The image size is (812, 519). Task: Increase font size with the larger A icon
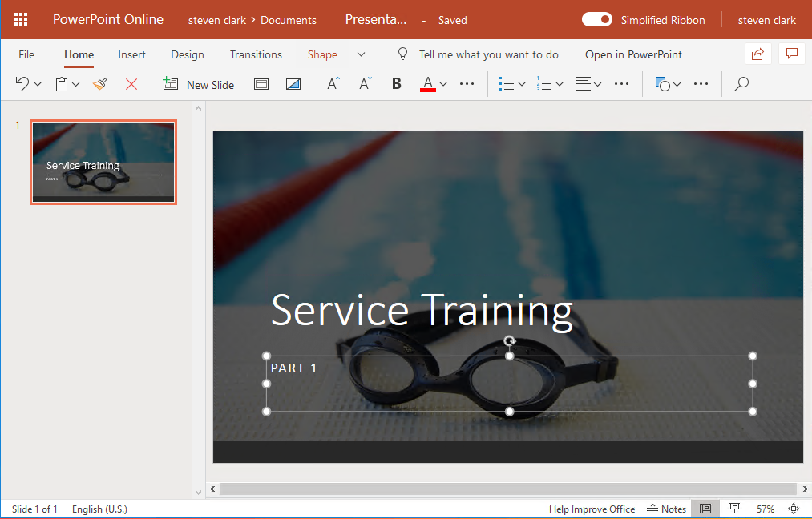click(x=333, y=84)
